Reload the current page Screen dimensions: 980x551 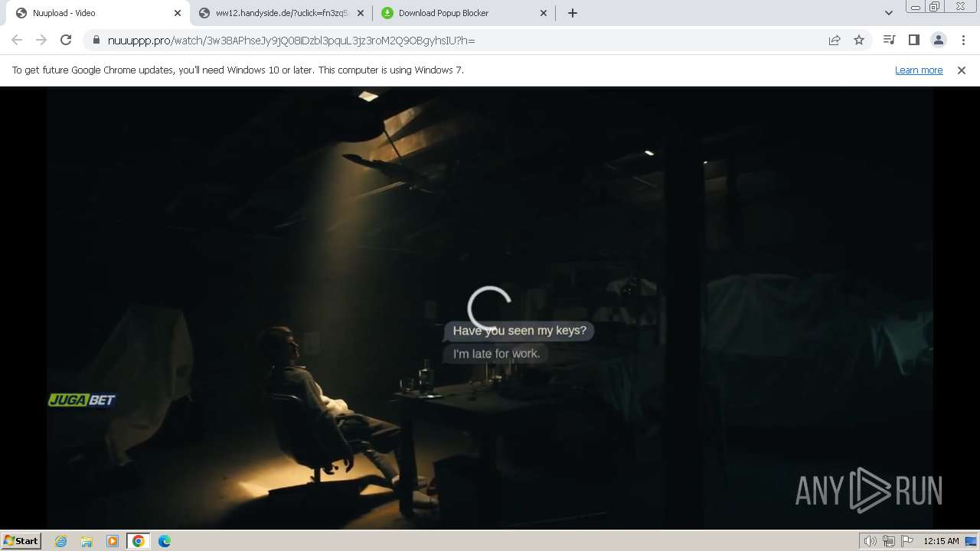[66, 40]
